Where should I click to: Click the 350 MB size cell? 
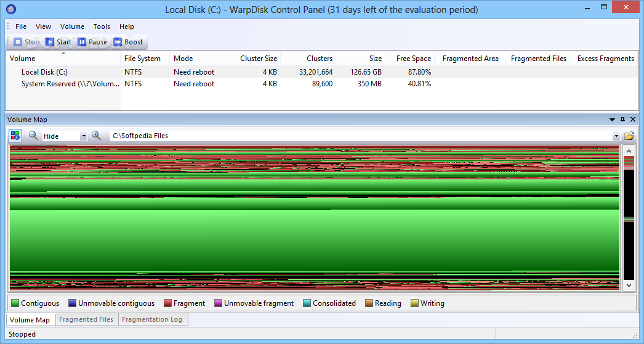click(369, 83)
